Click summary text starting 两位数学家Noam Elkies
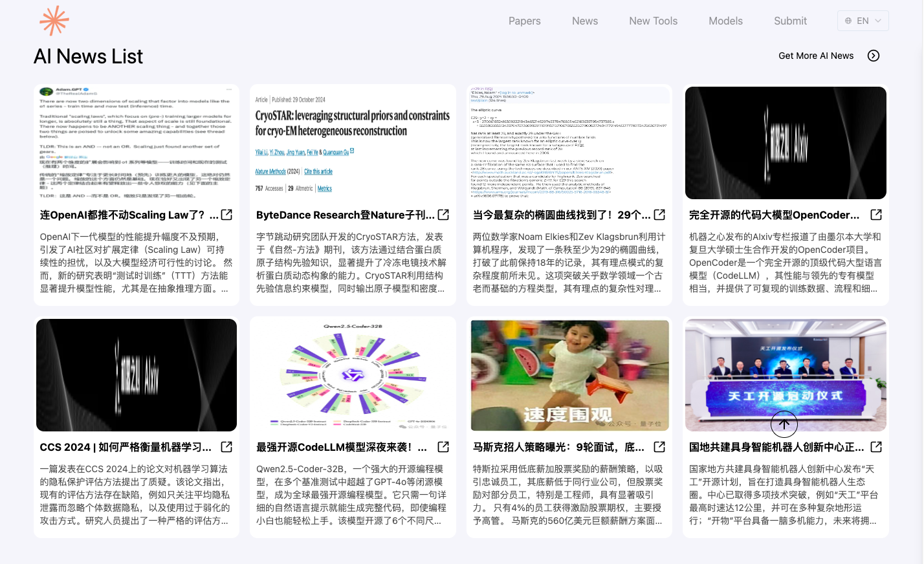The height and width of the screenshot is (564, 924). click(x=569, y=263)
